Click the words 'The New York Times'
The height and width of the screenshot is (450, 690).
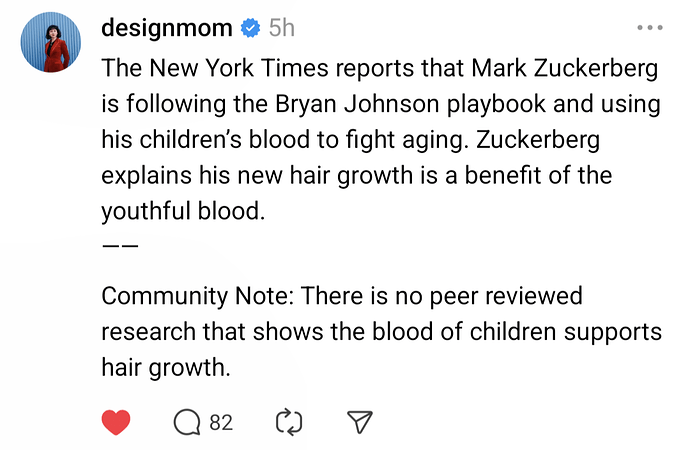pos(215,68)
